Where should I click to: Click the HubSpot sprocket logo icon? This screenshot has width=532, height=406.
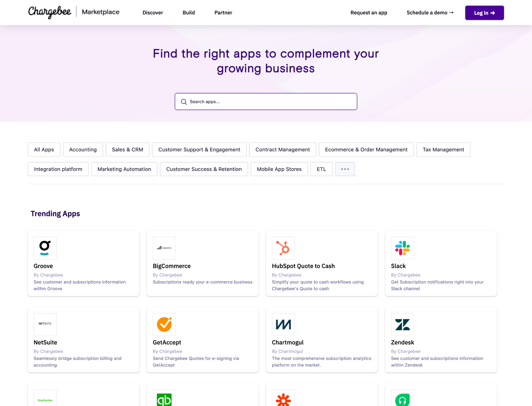coord(283,248)
